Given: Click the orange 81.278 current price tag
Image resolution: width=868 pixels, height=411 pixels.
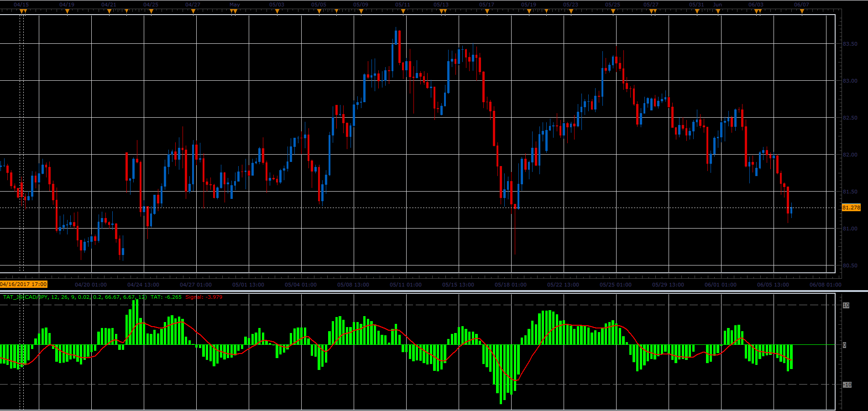Looking at the screenshot, I should [x=851, y=208].
